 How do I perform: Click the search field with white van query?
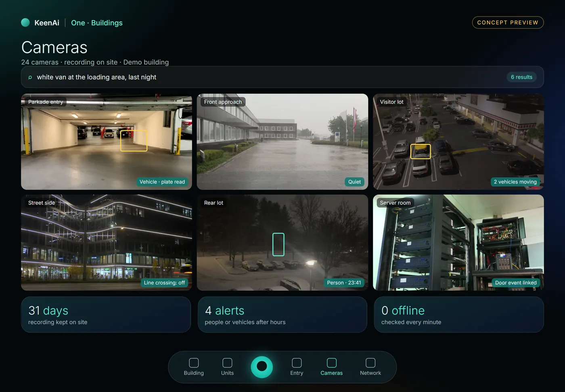[282, 77]
